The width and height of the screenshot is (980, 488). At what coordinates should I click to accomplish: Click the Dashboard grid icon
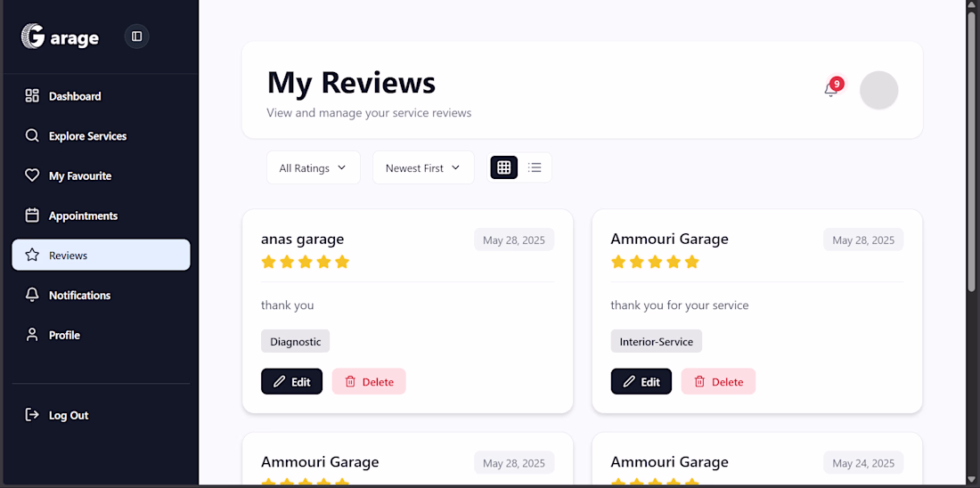click(x=32, y=95)
